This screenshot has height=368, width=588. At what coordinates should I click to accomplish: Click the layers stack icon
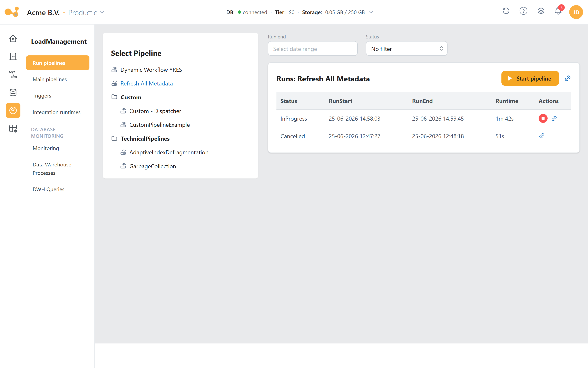point(541,11)
